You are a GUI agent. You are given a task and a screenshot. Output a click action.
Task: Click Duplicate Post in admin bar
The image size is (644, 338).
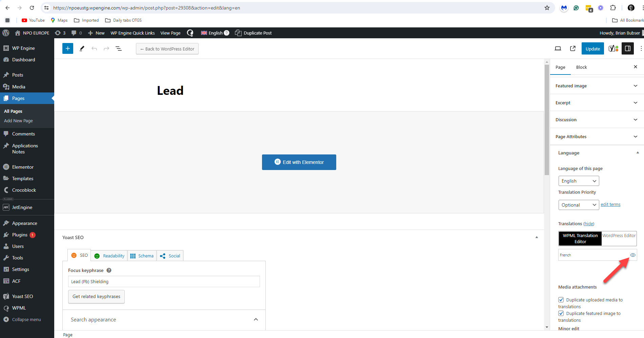253,33
